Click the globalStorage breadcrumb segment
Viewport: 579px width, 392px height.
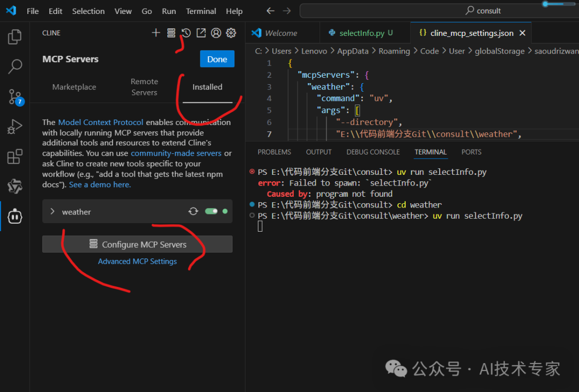(499, 51)
